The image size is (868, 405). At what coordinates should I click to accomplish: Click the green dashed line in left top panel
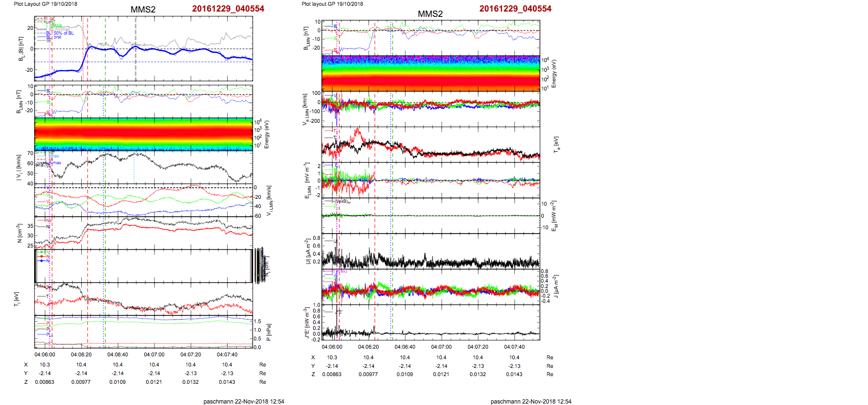coord(105,48)
